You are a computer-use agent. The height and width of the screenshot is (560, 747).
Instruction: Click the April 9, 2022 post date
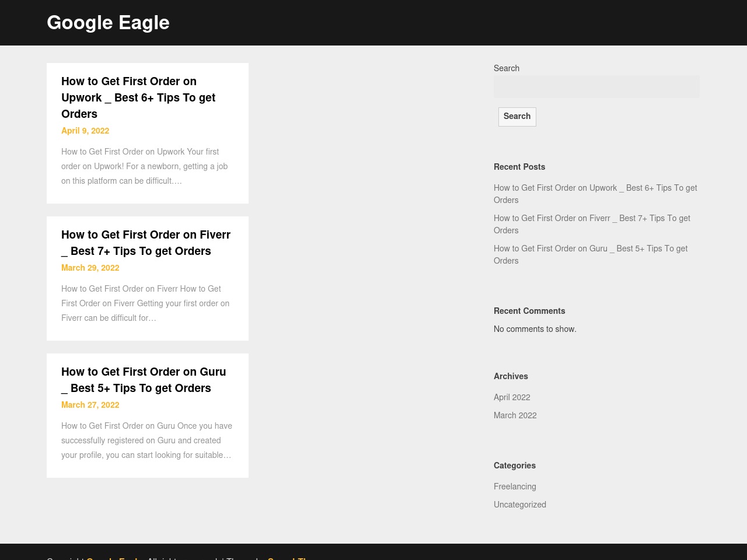point(85,131)
